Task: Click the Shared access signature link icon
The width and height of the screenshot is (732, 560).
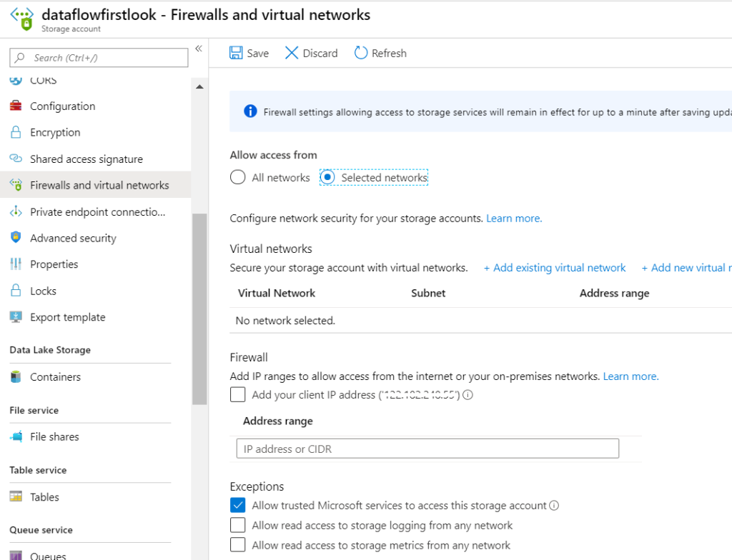Action: click(16, 159)
